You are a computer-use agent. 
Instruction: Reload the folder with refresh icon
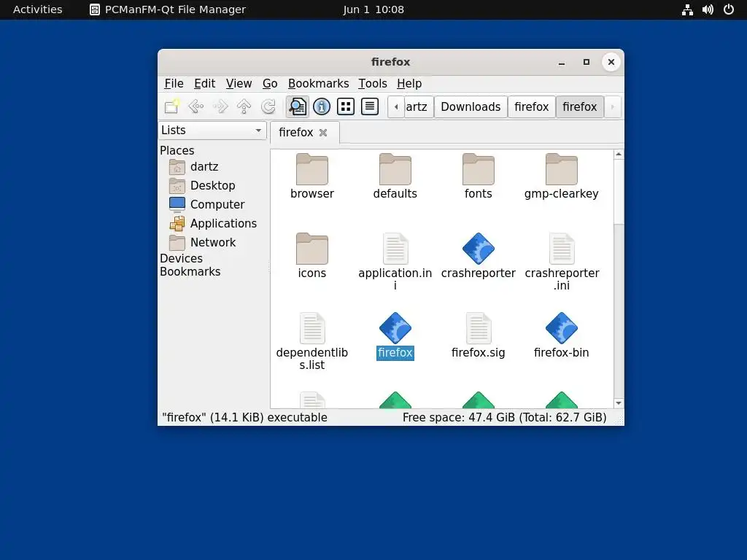coord(268,106)
